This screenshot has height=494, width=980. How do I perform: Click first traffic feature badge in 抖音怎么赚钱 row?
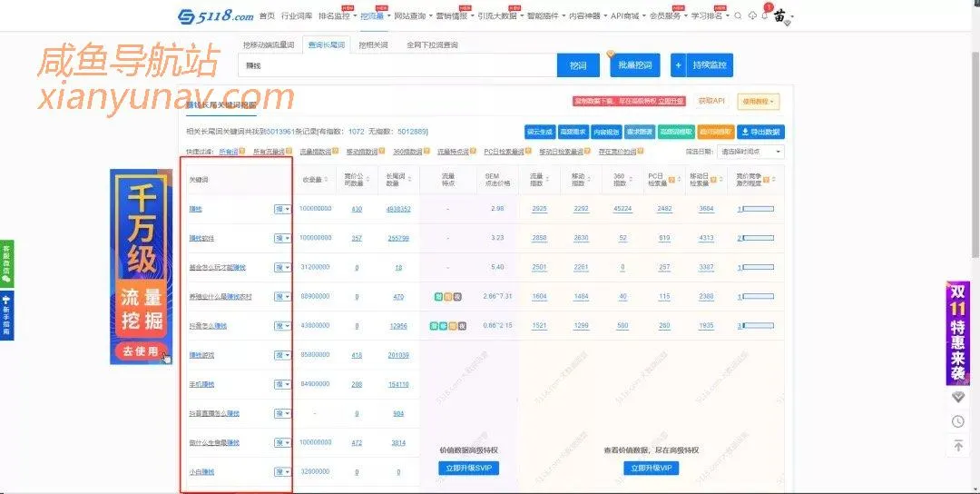pos(434,326)
